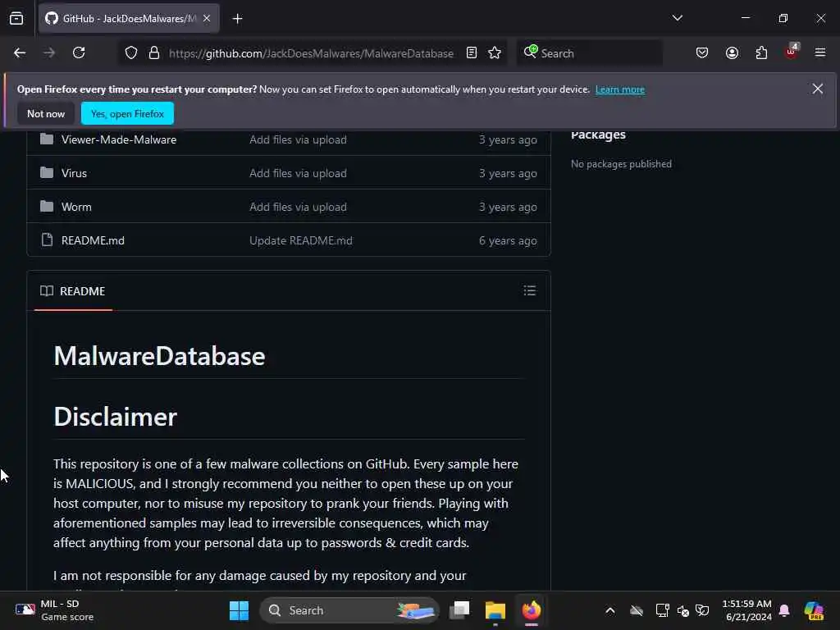Viewport: 840px width, 630px height.
Task: Expand the list all tabs chevron
Action: (677, 18)
